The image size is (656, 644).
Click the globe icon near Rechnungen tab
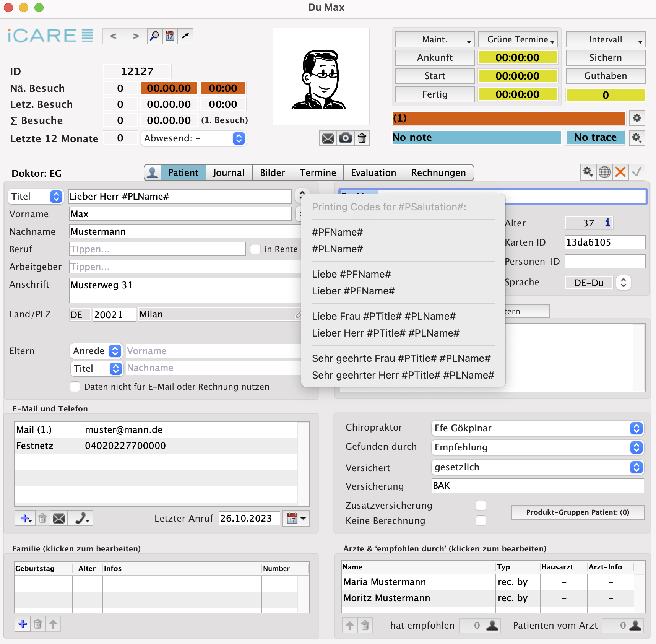604,172
